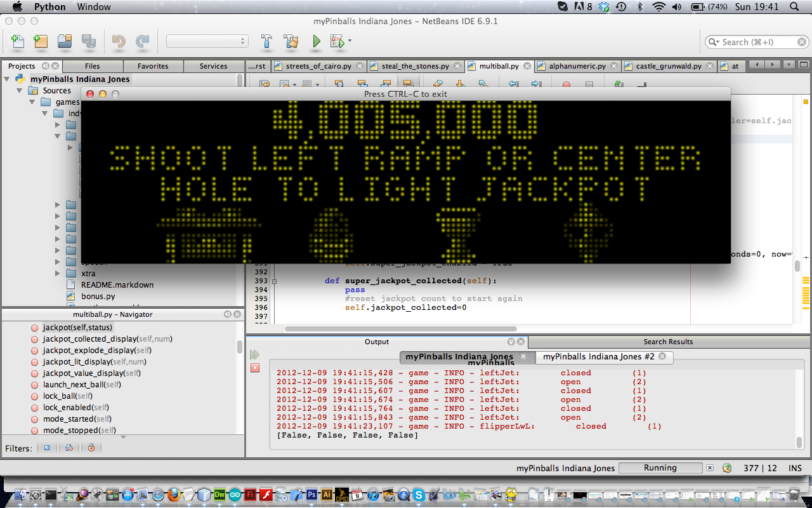
Task: Build the project with the hammer icon
Action: click(x=267, y=42)
